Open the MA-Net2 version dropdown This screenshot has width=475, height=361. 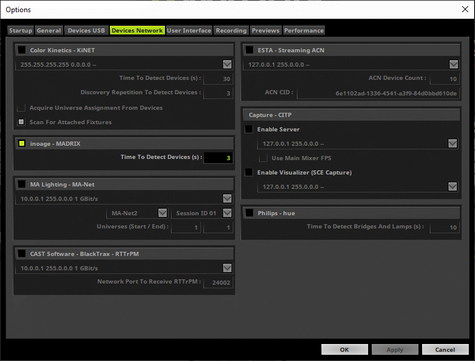[162, 213]
